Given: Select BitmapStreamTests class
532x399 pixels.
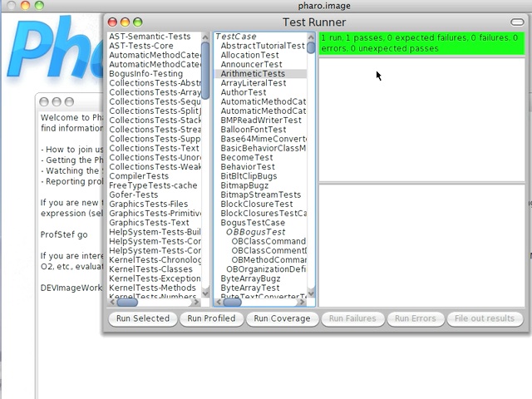Looking at the screenshot, I should pos(261,195).
